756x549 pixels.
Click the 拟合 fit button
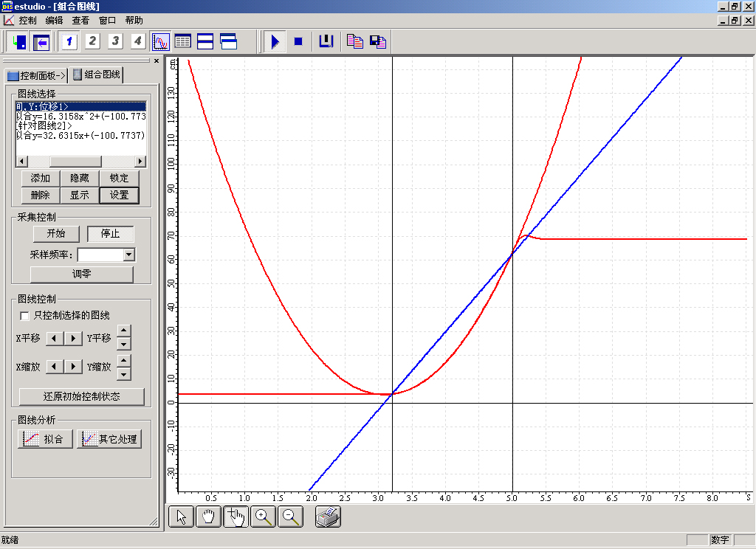(x=45, y=439)
